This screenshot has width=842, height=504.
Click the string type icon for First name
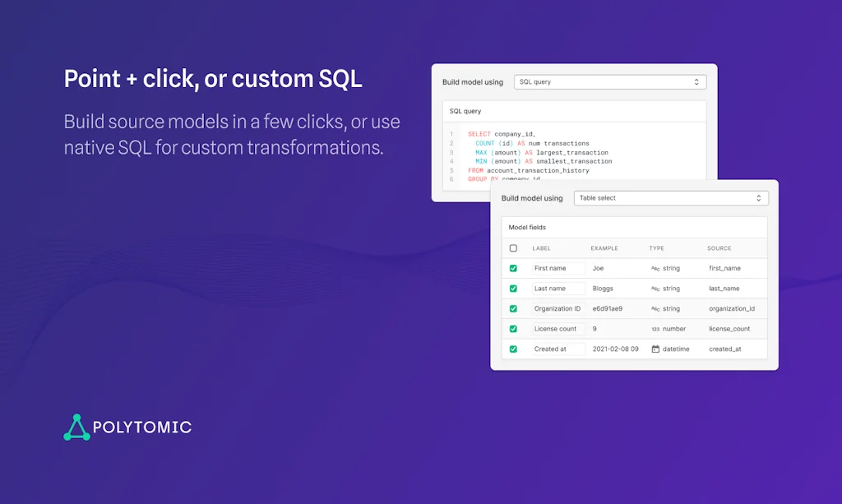[x=655, y=269]
